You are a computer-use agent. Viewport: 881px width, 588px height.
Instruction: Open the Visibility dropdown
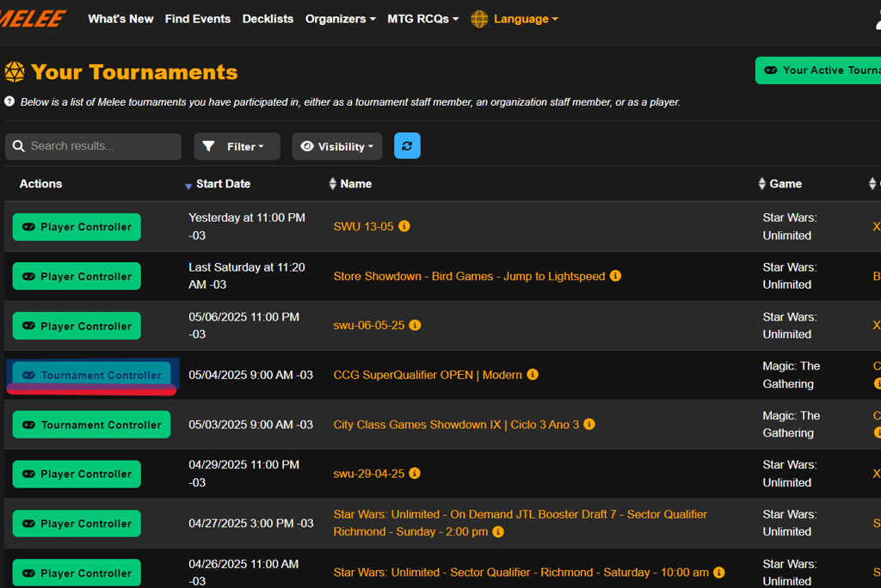[x=337, y=147]
